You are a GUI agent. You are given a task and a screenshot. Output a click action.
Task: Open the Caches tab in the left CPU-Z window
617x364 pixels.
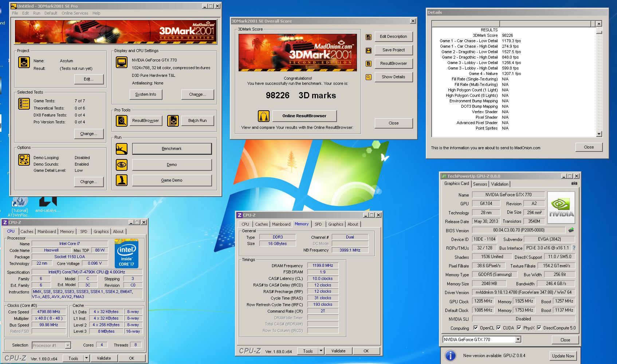(27, 232)
